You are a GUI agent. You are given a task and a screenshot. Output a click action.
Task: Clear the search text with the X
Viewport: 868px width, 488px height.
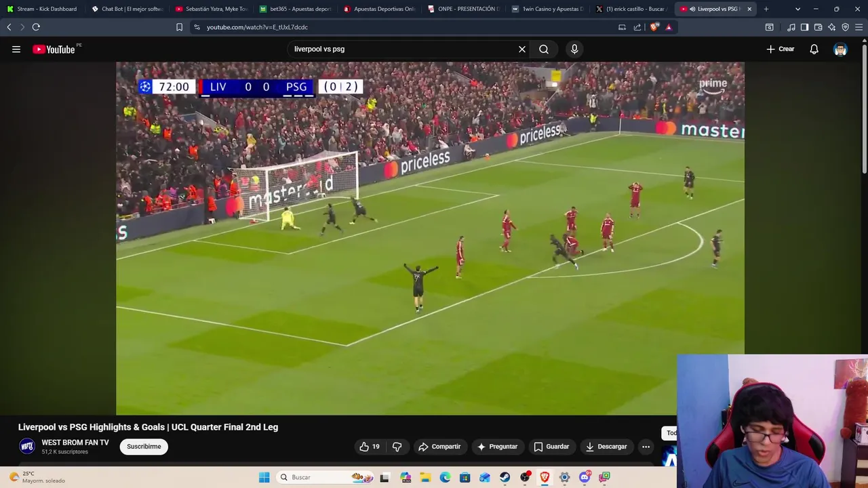coord(522,49)
